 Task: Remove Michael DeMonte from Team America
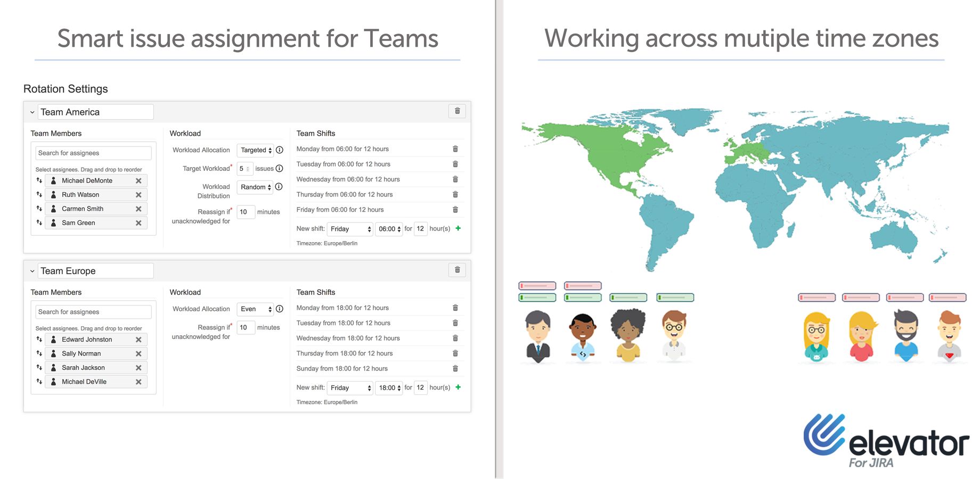[138, 181]
